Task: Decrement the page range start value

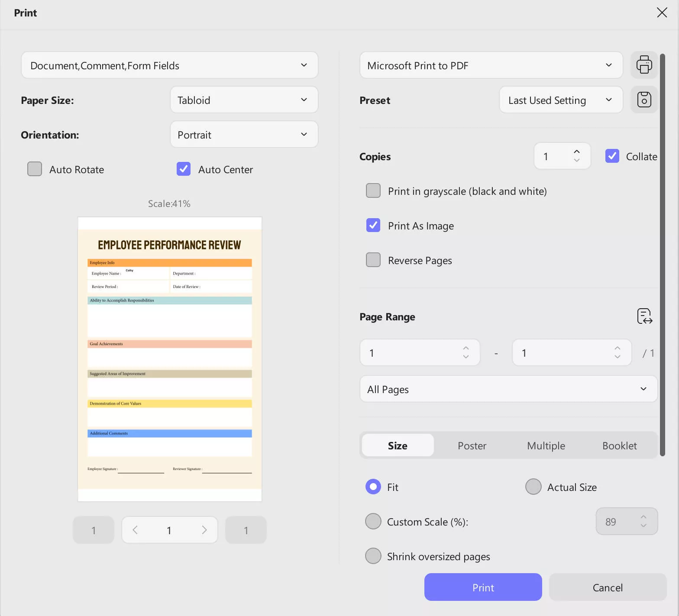Action: point(466,357)
